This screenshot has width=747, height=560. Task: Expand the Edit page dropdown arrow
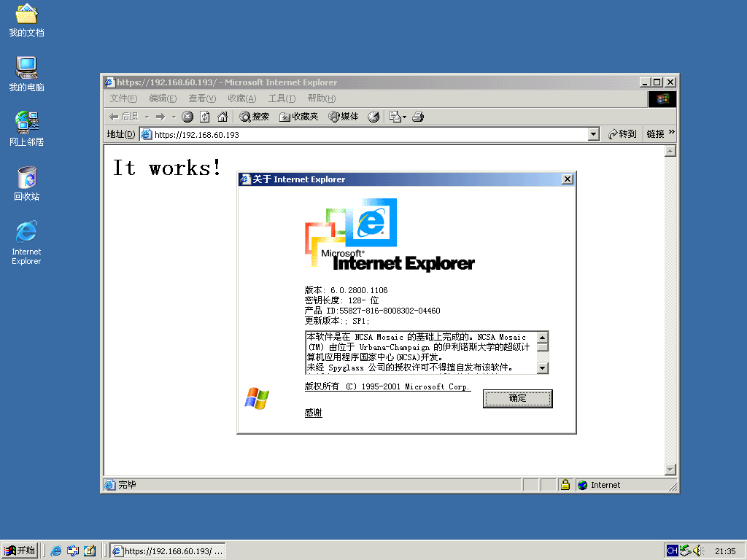404,117
